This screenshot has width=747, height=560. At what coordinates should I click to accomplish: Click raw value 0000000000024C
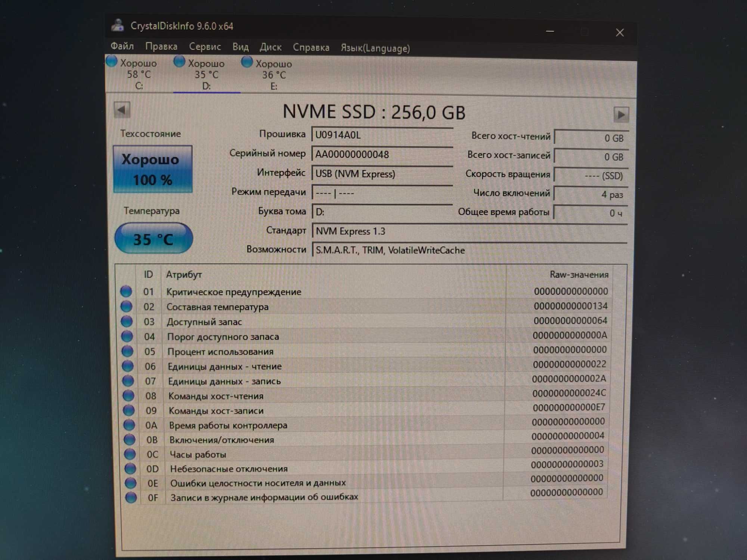[569, 393]
